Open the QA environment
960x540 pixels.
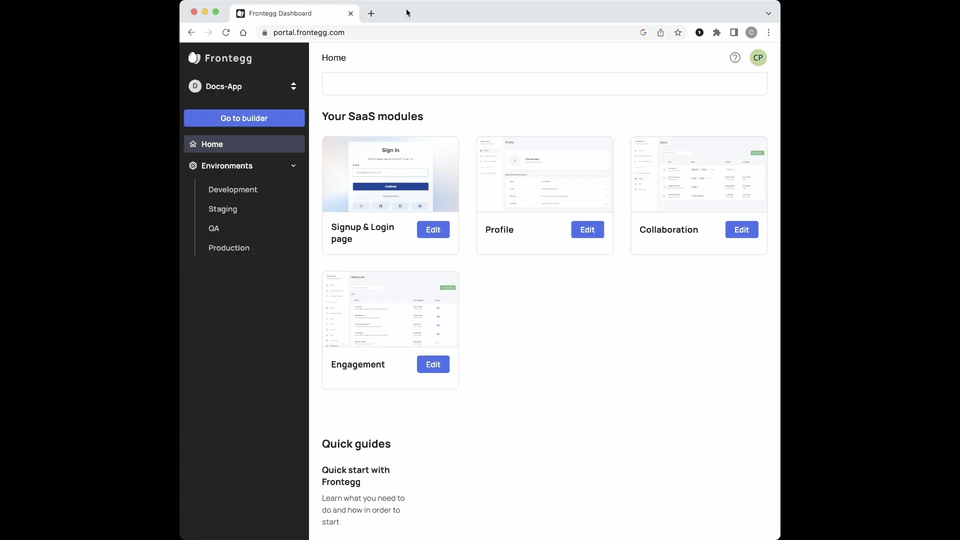pos(214,228)
